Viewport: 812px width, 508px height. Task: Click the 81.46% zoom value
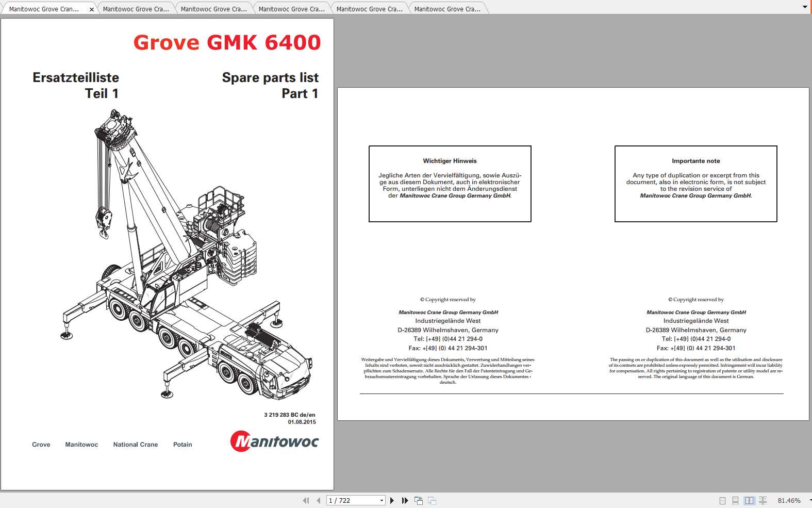789,500
